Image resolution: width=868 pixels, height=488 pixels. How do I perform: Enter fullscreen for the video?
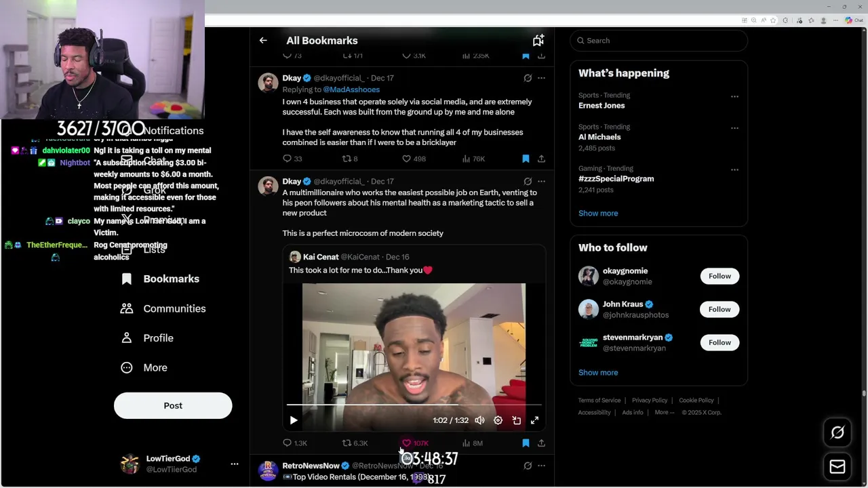click(534, 420)
